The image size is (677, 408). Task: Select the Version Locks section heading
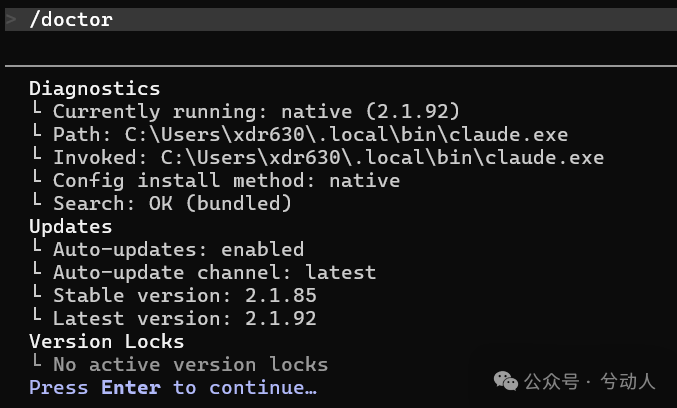(x=106, y=341)
